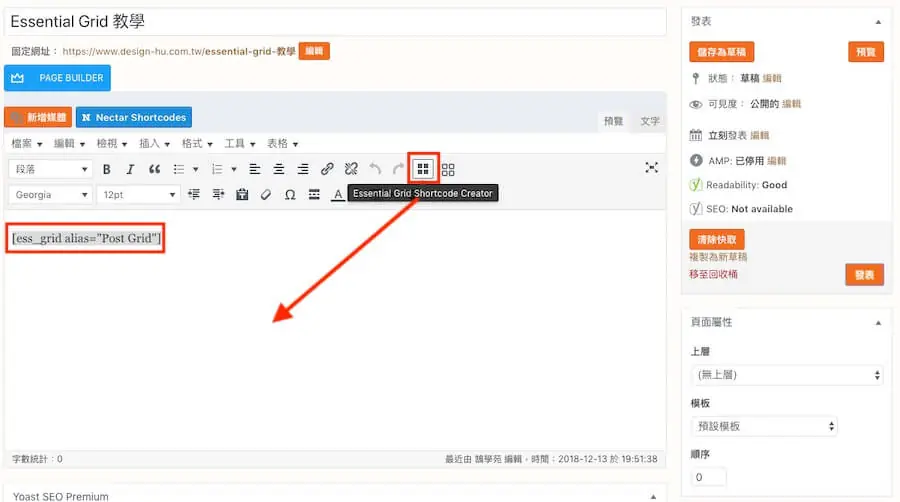The image size is (900, 502).
Task: Insert a numbered list
Action: (x=217, y=169)
